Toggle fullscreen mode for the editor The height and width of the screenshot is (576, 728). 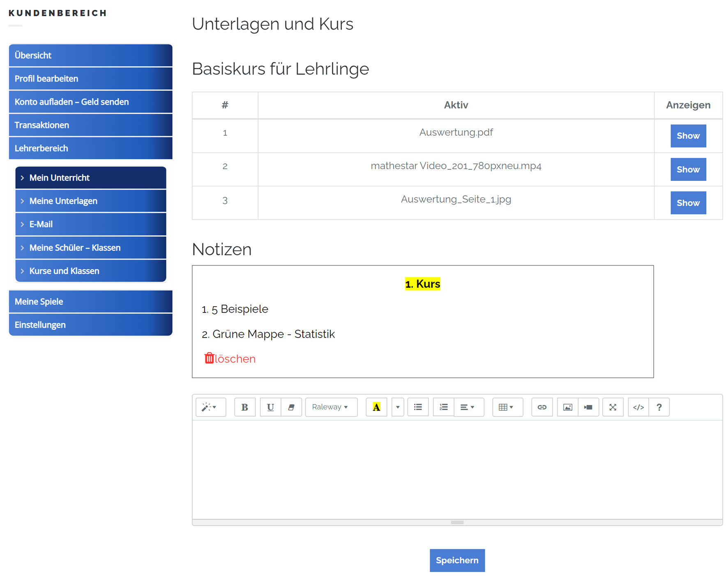[613, 407]
